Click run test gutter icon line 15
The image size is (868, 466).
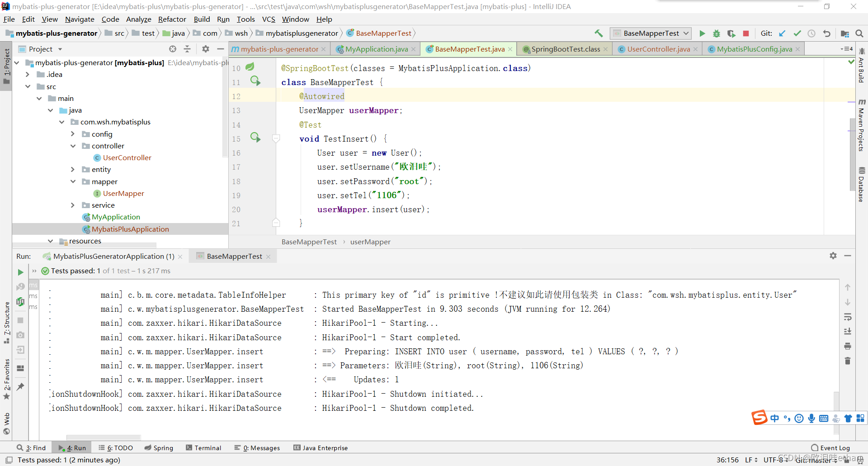click(255, 138)
